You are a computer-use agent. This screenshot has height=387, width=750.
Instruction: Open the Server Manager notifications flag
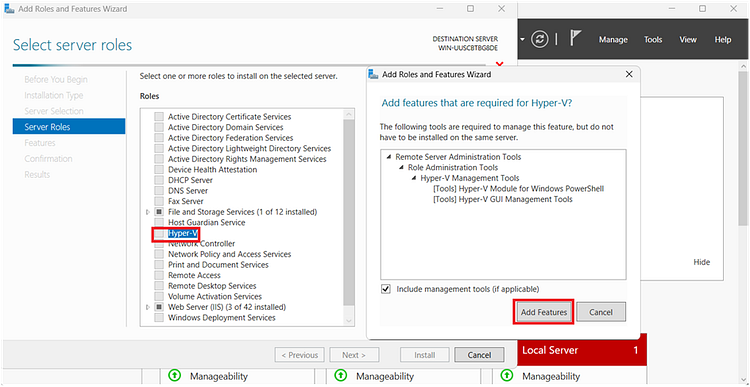(x=575, y=39)
